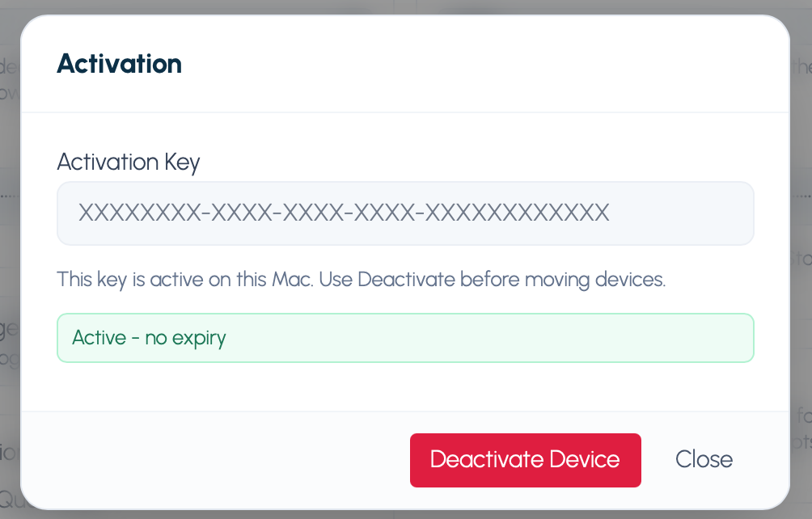
Task: Select the Activation dialog title
Action: (119, 64)
